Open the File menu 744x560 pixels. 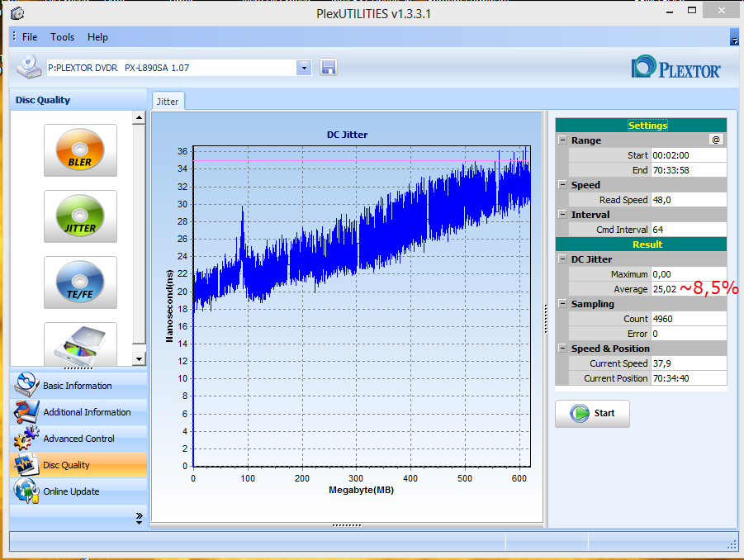[30, 37]
